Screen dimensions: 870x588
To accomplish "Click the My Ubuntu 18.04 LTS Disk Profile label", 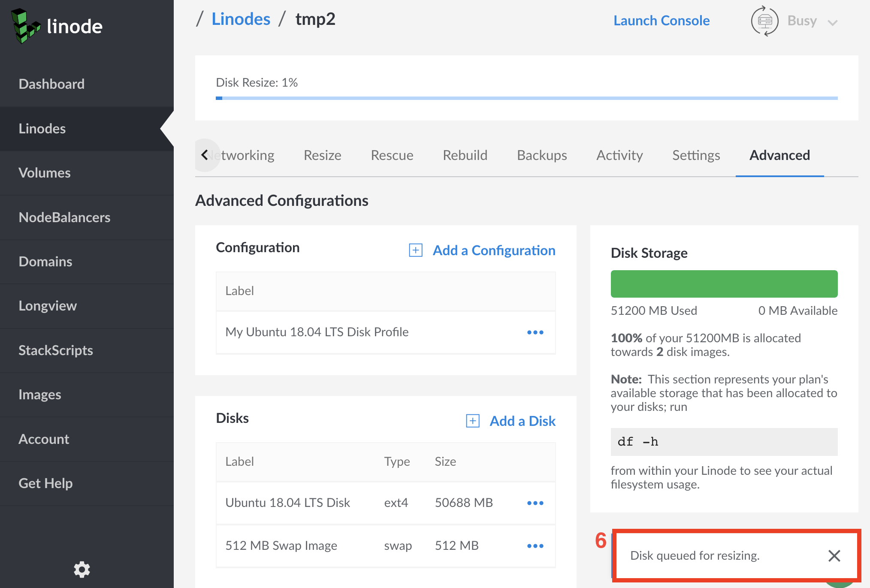I will 317,332.
